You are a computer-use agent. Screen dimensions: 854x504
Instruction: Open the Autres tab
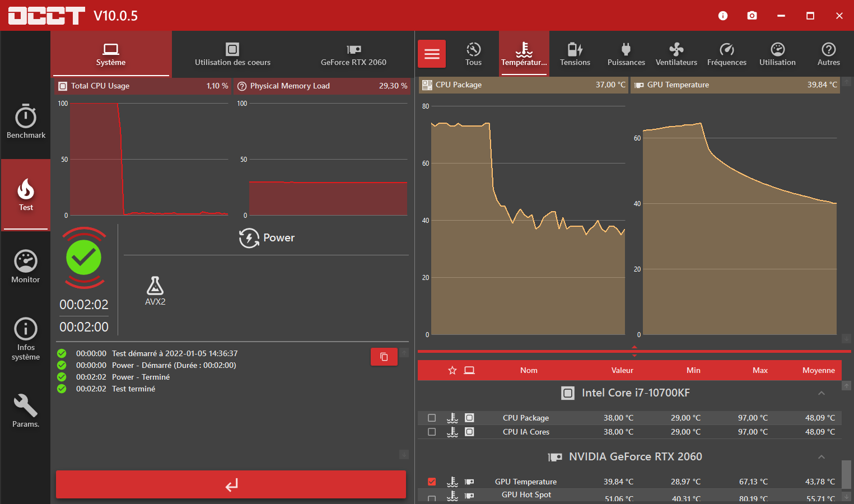pyautogui.click(x=829, y=54)
